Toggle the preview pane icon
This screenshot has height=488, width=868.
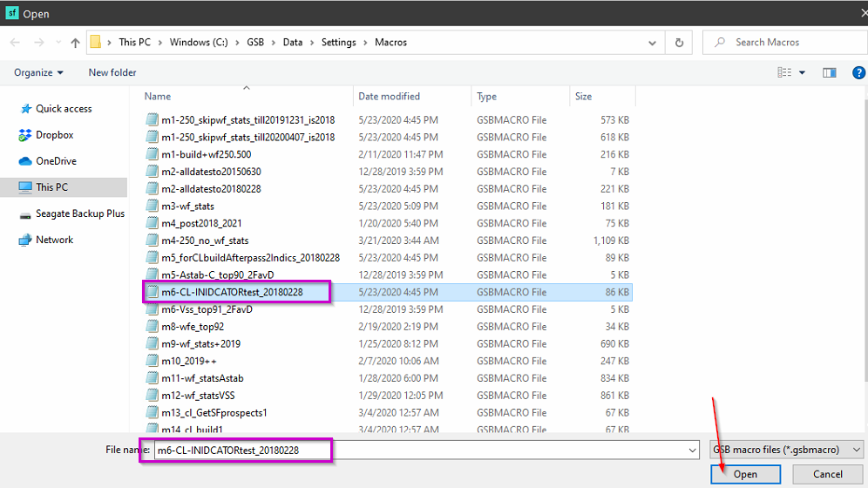(830, 73)
